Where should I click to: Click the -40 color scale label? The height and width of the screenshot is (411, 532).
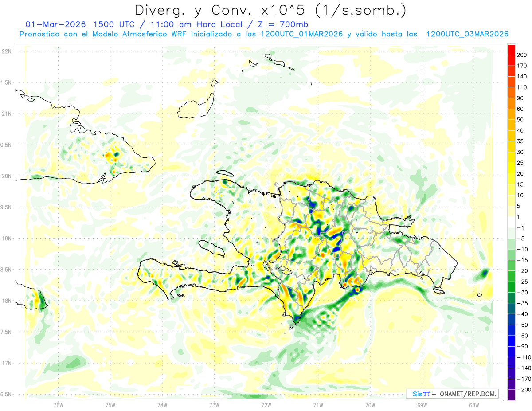click(522, 314)
